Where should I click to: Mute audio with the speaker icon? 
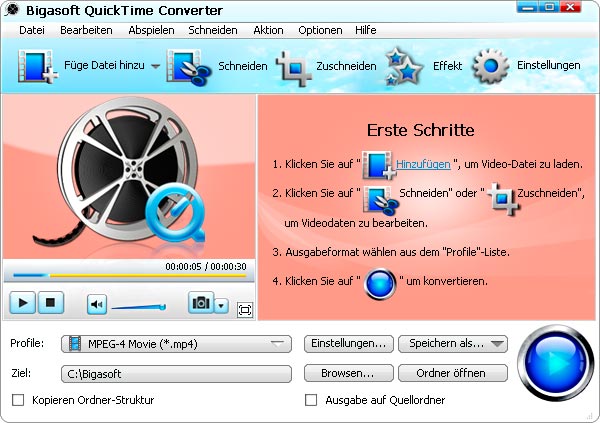click(x=97, y=304)
